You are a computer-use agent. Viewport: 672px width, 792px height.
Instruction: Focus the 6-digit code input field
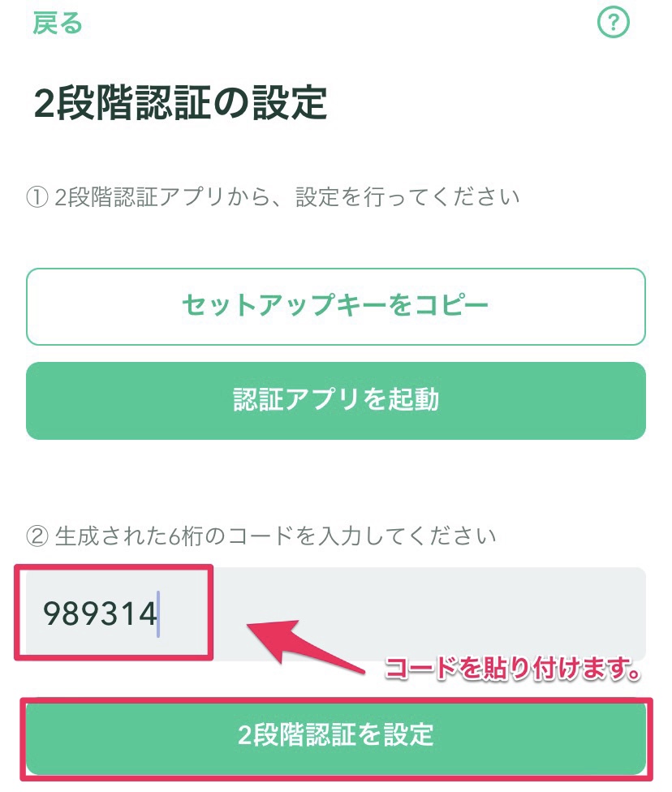click(x=336, y=613)
